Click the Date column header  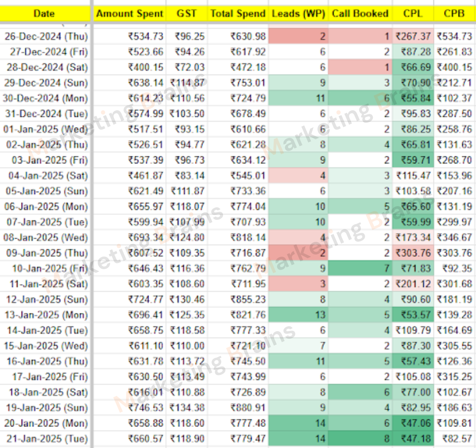point(44,14)
